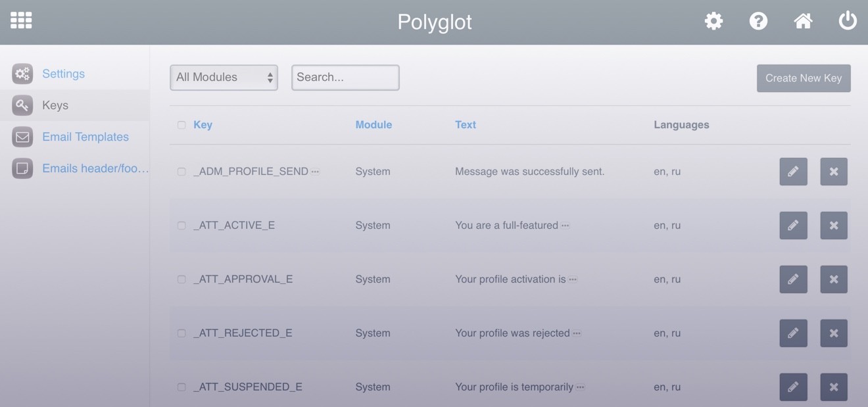This screenshot has height=407, width=868.
Task: Go to the home icon
Action: 803,21
